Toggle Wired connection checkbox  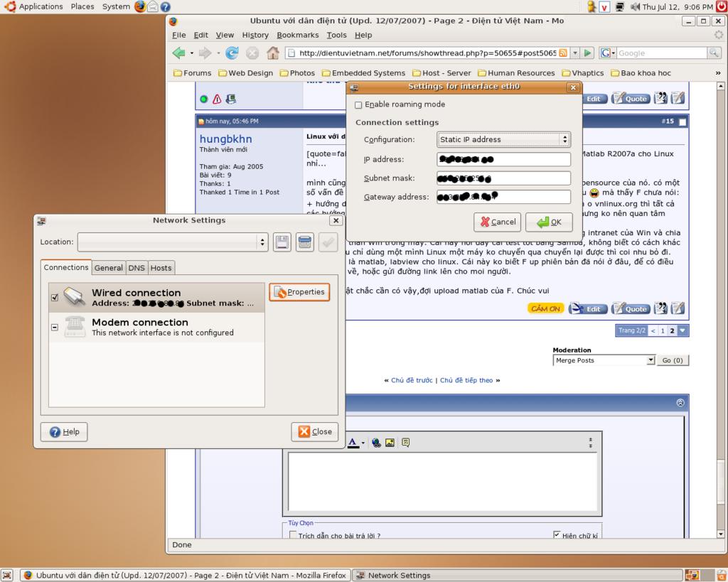[x=54, y=298]
